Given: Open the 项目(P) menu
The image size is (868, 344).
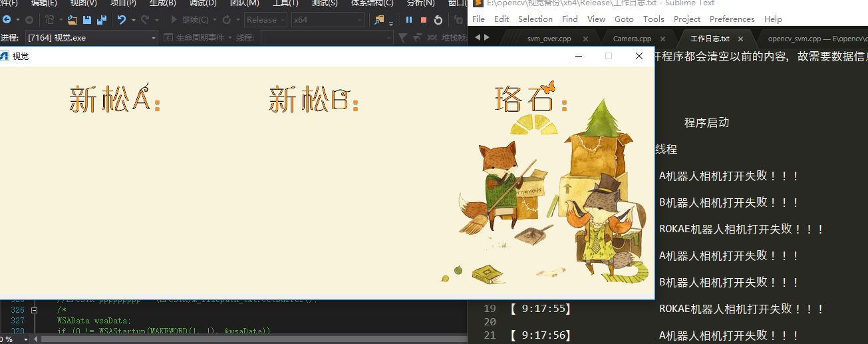Looking at the screenshot, I should point(123,3).
